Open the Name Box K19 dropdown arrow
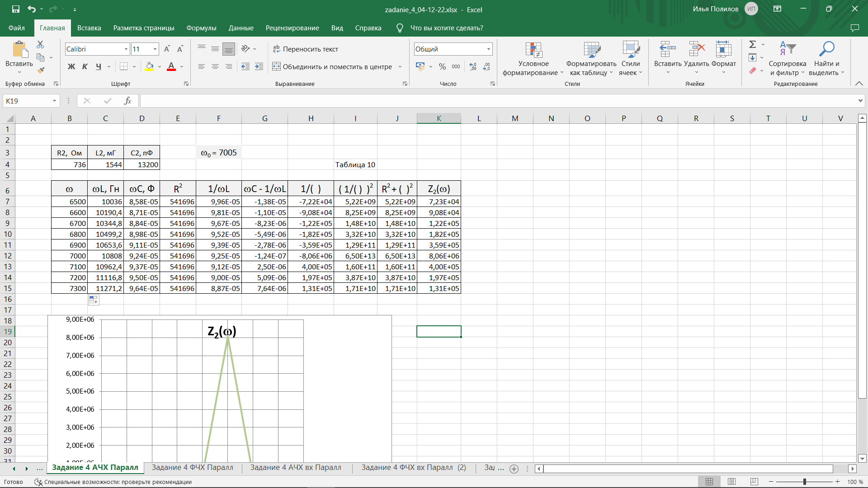The width and height of the screenshot is (868, 488). pos(54,101)
